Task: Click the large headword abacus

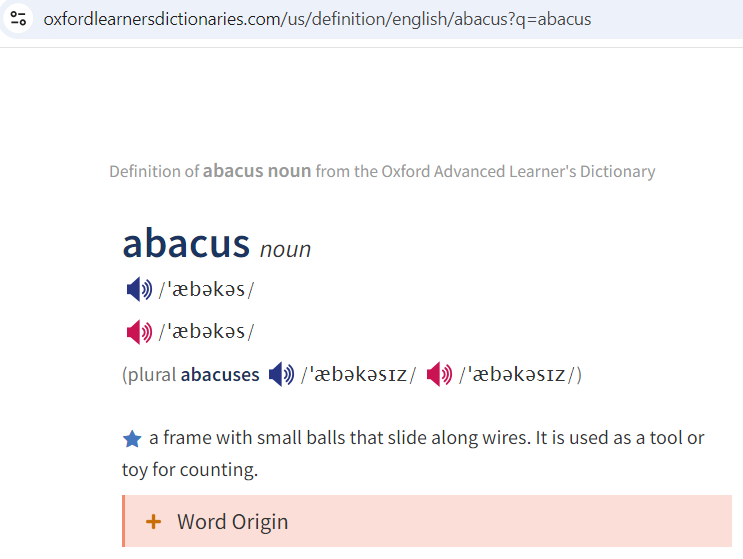Action: [x=186, y=243]
